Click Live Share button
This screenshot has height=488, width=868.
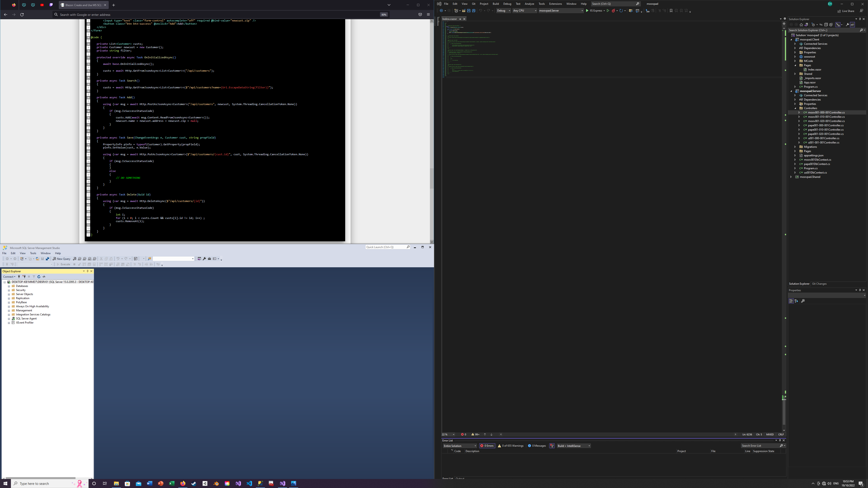846,11
